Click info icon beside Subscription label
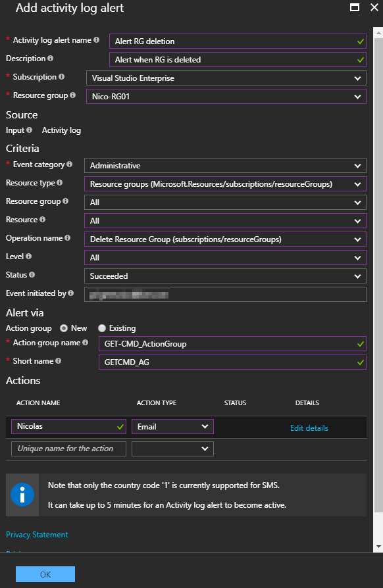The width and height of the screenshot is (383, 588). pyautogui.click(x=61, y=76)
